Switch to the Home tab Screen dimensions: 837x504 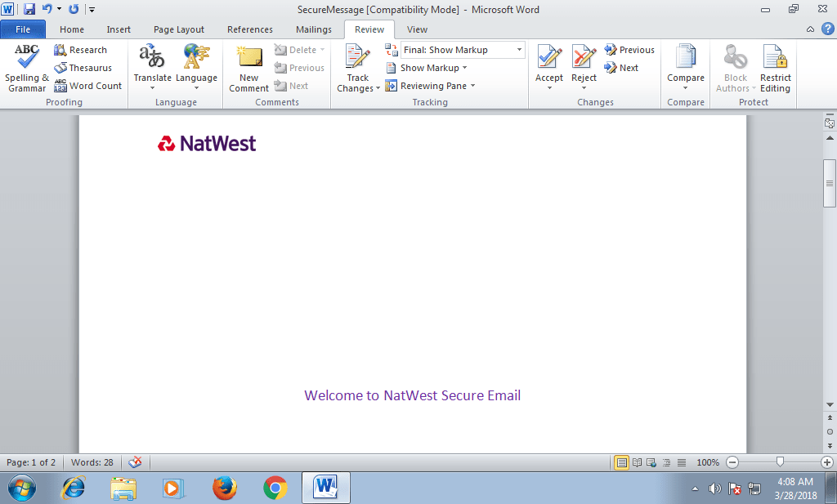click(72, 29)
